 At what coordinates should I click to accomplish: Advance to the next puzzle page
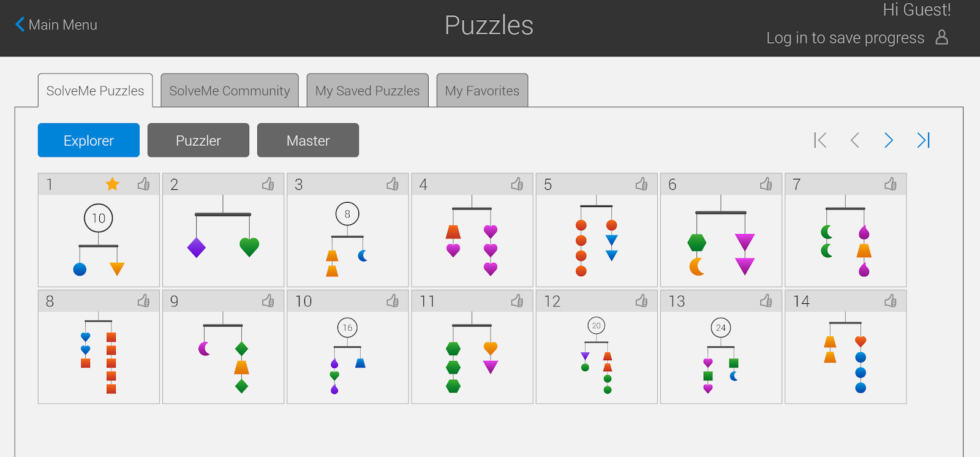889,140
